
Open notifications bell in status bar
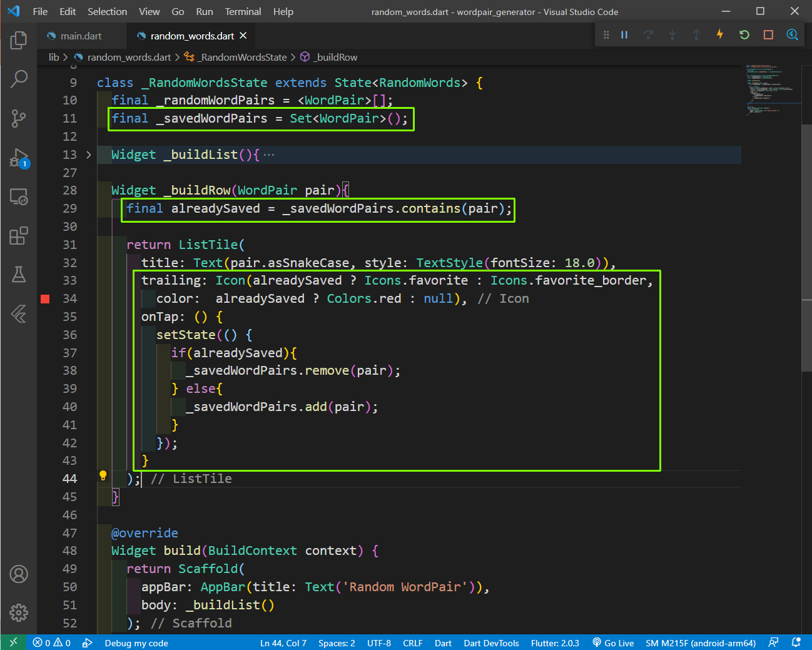796,642
